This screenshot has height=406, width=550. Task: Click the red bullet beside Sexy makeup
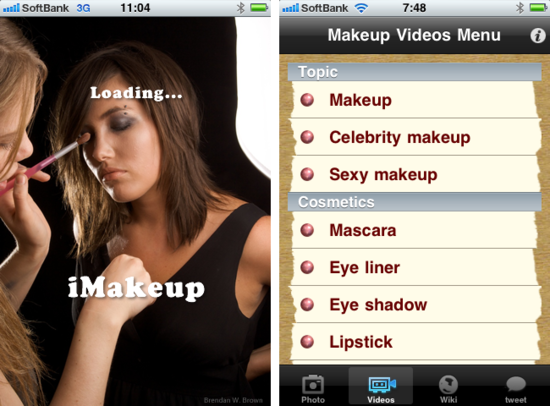pyautogui.click(x=307, y=174)
